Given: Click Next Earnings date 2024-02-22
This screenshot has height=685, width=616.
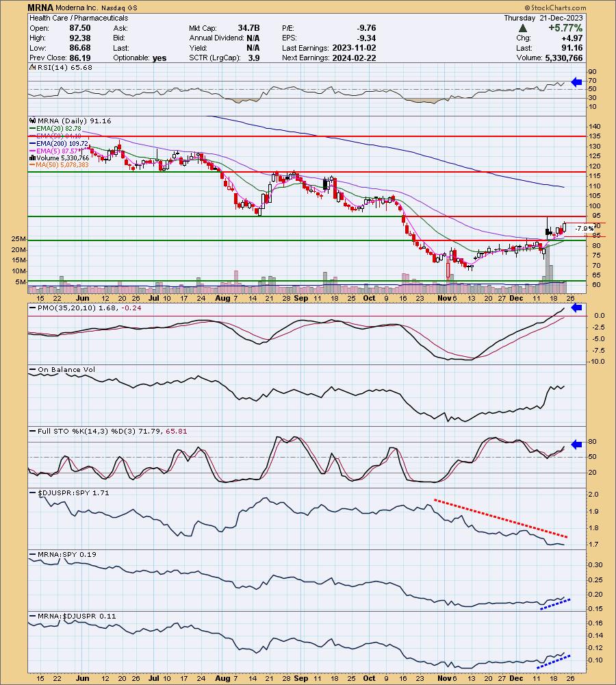Looking at the screenshot, I should pyautogui.click(x=354, y=58).
